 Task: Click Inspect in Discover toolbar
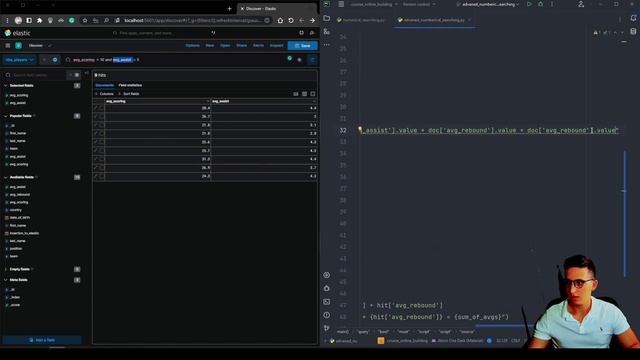click(276, 46)
